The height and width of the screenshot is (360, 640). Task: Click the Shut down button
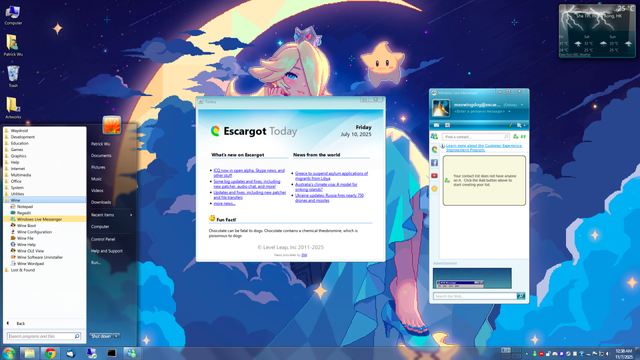[x=101, y=336]
